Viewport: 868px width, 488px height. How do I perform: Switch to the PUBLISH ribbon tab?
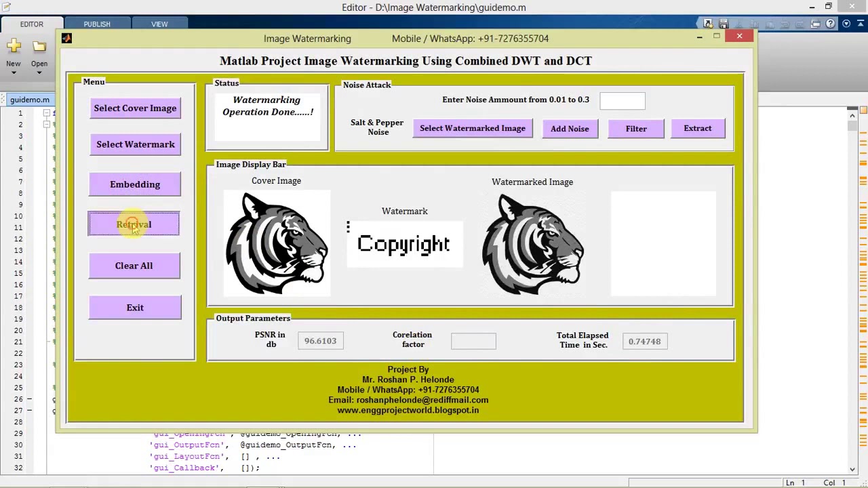pyautogui.click(x=97, y=24)
